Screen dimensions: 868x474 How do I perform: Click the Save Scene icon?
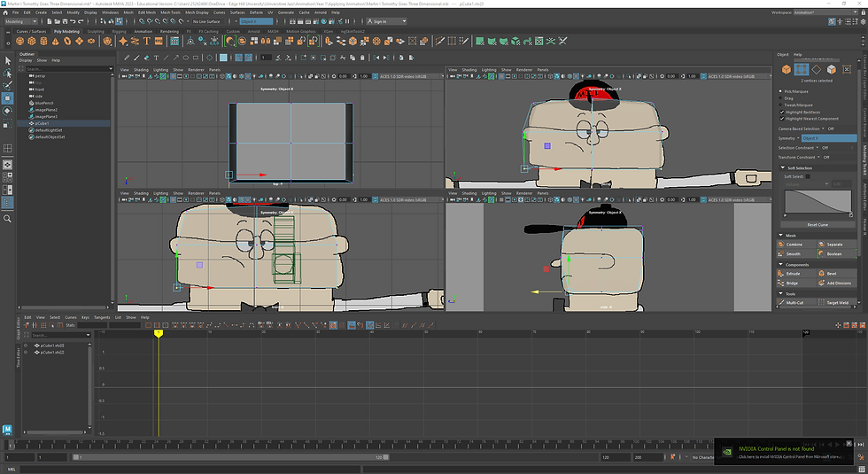pyautogui.click(x=65, y=21)
